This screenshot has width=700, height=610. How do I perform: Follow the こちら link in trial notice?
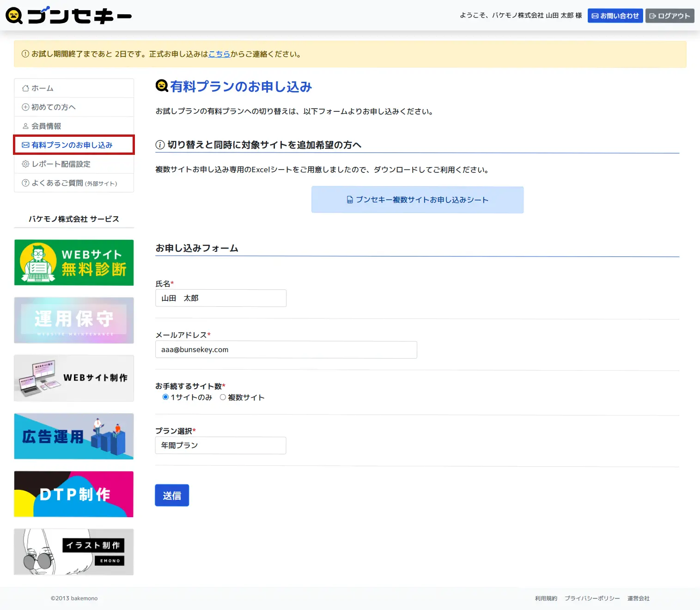tap(219, 54)
